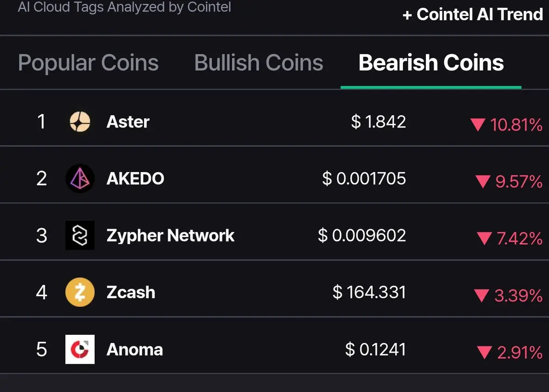The width and height of the screenshot is (549, 392).
Task: Select the Bearish Coins tab
Action: pos(431,63)
